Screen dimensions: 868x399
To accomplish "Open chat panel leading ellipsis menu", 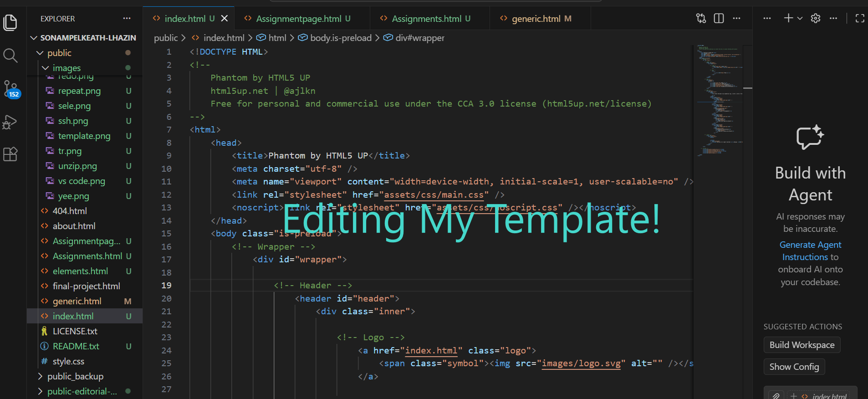I will tap(767, 19).
